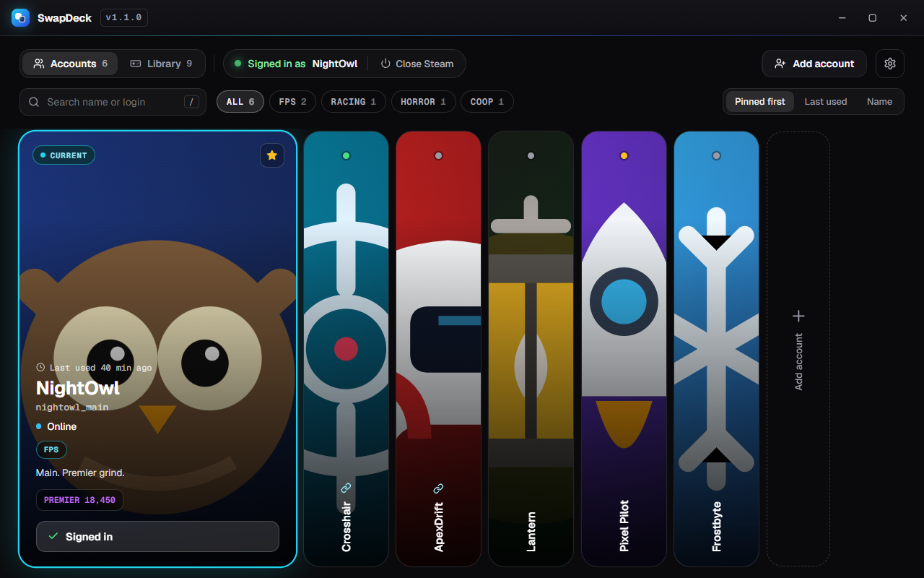The width and height of the screenshot is (924, 578).
Task: Unpin NightOwl using the star icon
Action: click(x=272, y=155)
